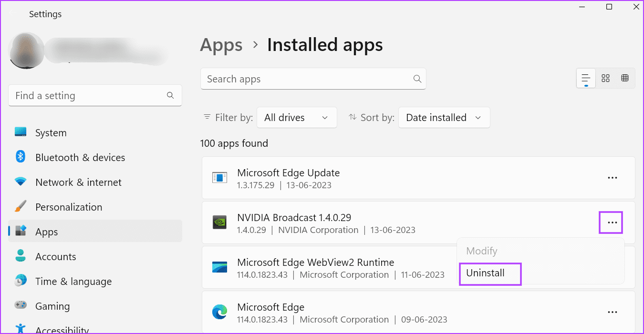Click the NVIDIA Broadcast app icon
The image size is (644, 334).
(219, 223)
